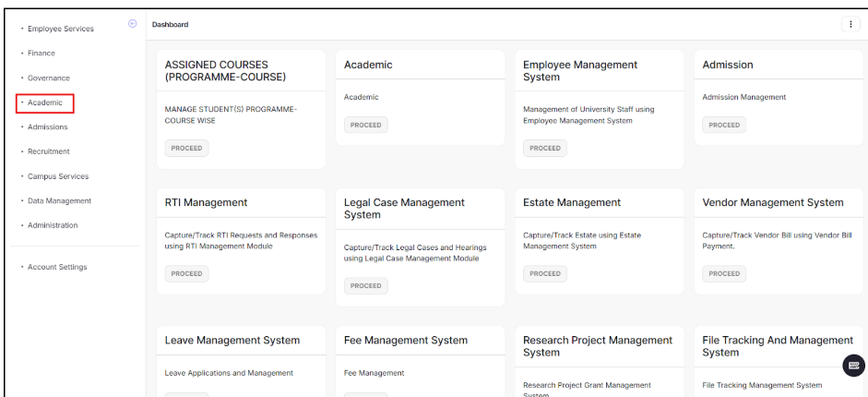Click 'Capture/Track Estate using Estate Management' text
Image resolution: width=868 pixels, height=397 pixels.
click(582, 240)
